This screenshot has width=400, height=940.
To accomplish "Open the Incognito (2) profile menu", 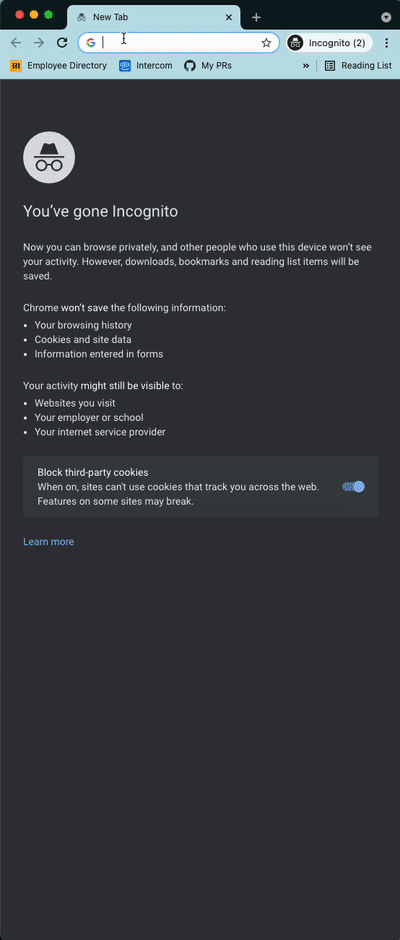I will coord(329,43).
